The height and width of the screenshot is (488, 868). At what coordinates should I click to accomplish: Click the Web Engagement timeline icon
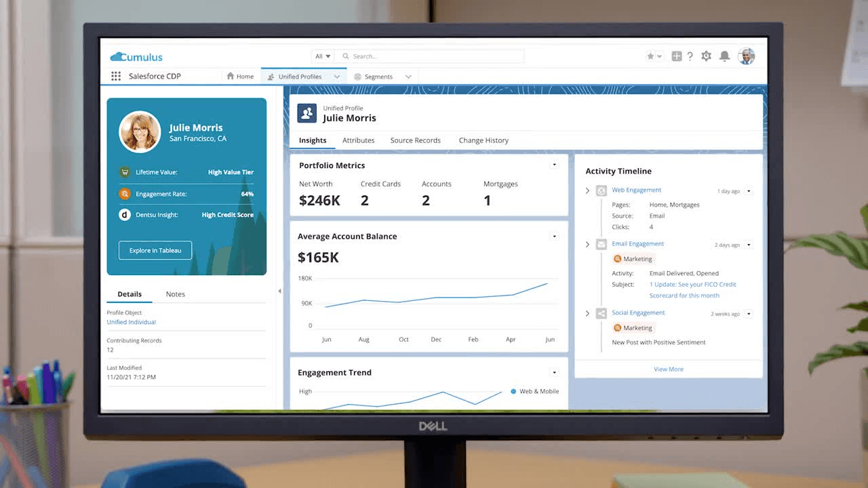point(601,190)
